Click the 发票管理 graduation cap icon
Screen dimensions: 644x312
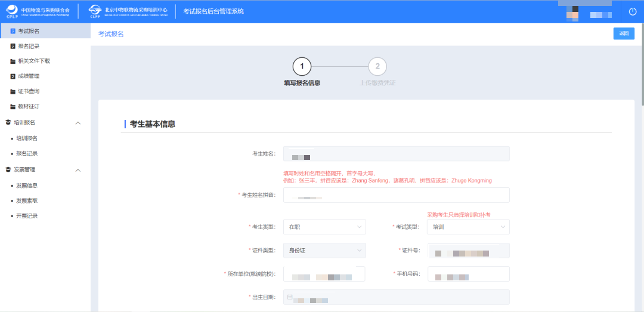(8, 169)
